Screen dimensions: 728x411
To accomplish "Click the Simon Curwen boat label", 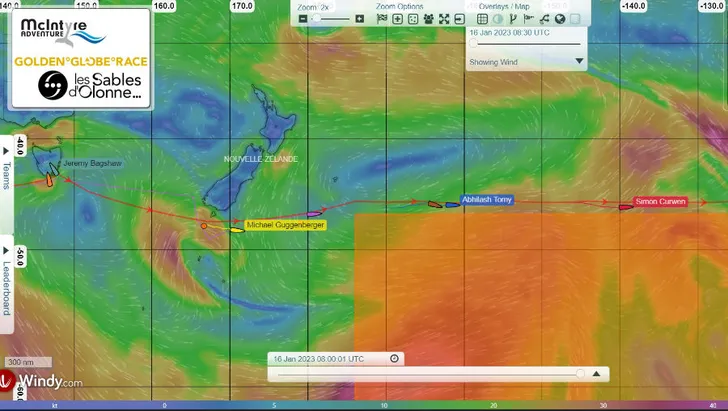I will point(660,202).
